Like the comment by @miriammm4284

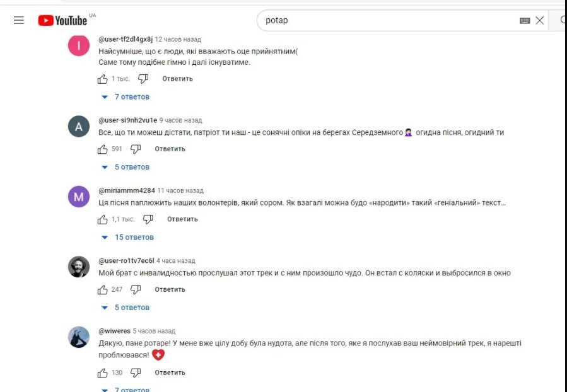(103, 219)
